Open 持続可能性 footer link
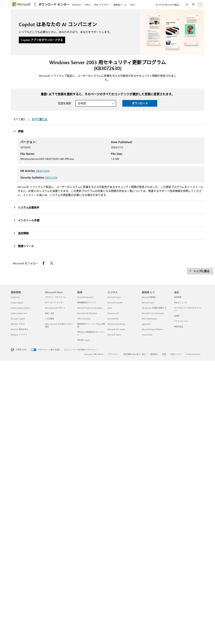This screenshot has width=215, height=644. pos(178,327)
